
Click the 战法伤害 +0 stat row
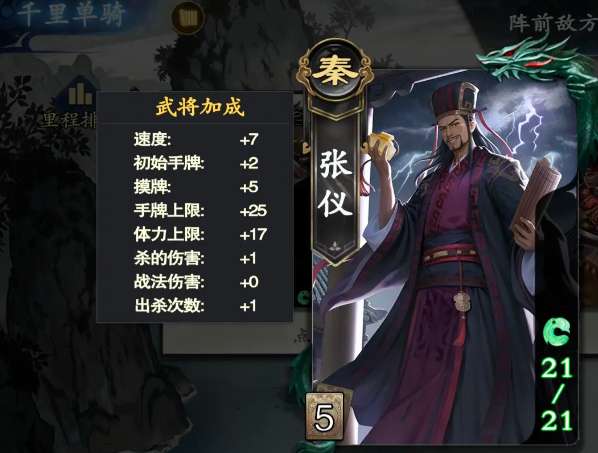[x=196, y=282]
